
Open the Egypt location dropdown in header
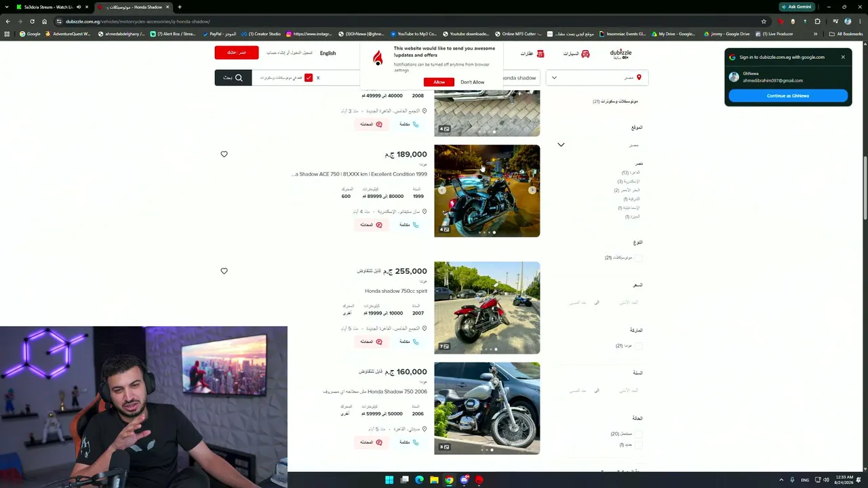pyautogui.click(x=597, y=78)
